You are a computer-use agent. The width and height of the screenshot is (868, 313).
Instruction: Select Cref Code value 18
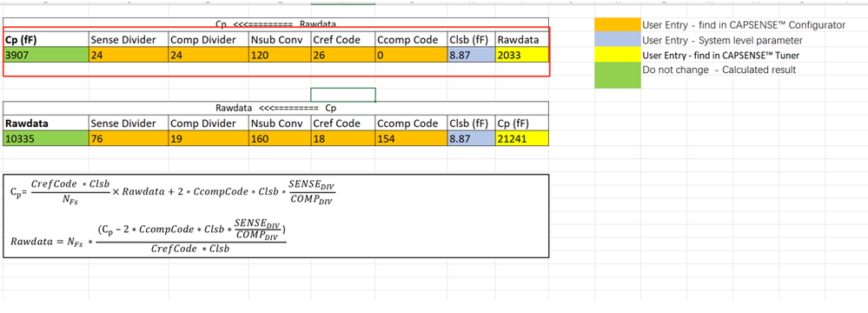pos(343,138)
